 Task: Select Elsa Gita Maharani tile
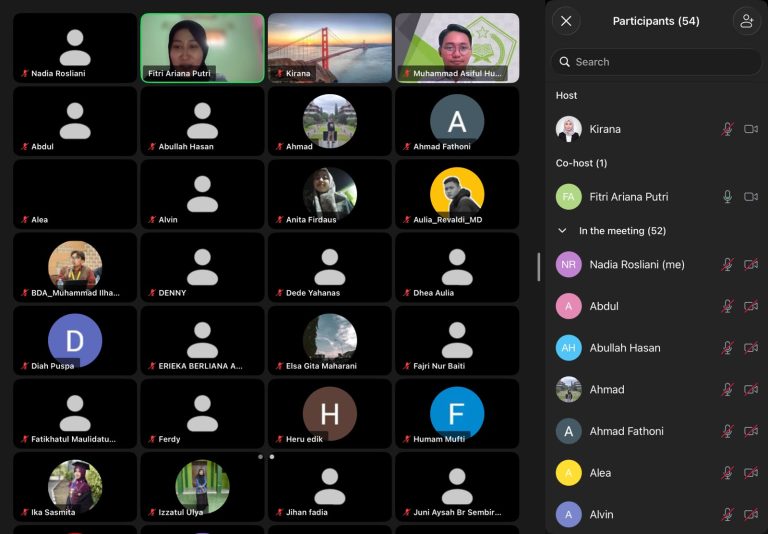[330, 340]
